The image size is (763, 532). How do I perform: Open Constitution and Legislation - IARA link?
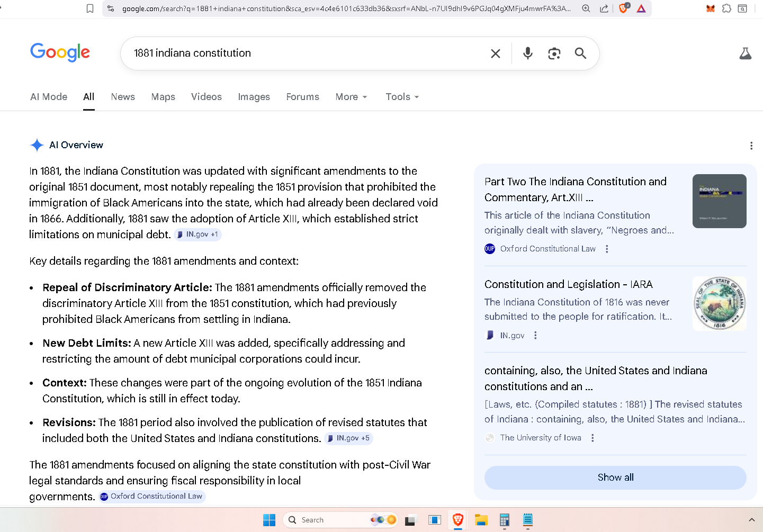coord(568,284)
